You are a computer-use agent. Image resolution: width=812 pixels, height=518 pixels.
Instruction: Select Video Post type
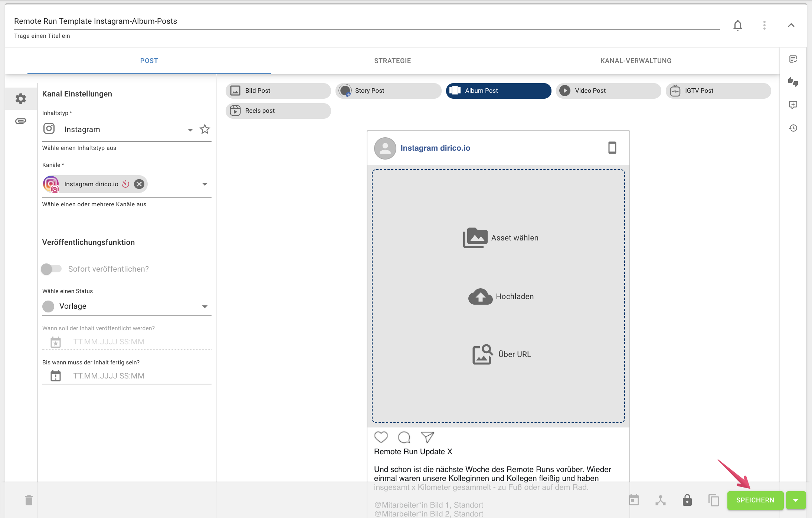pos(608,91)
